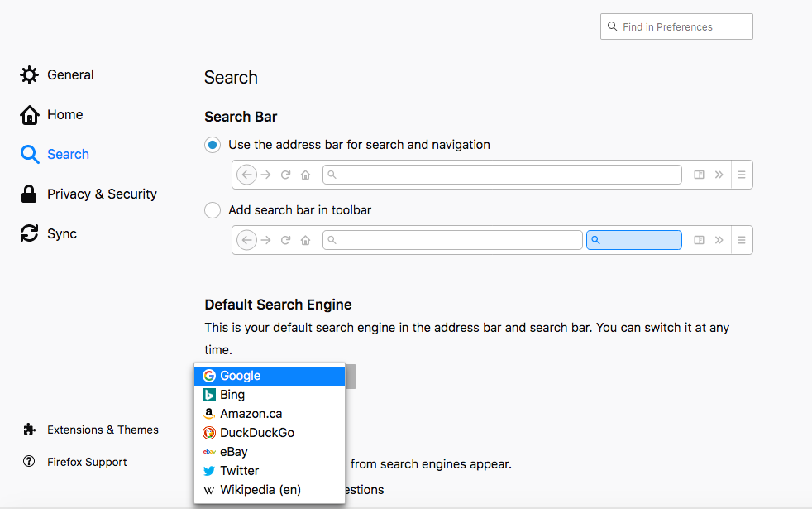812x509 pixels.
Task: Click the Wikipedia W icon in dropdown
Action: pos(209,490)
